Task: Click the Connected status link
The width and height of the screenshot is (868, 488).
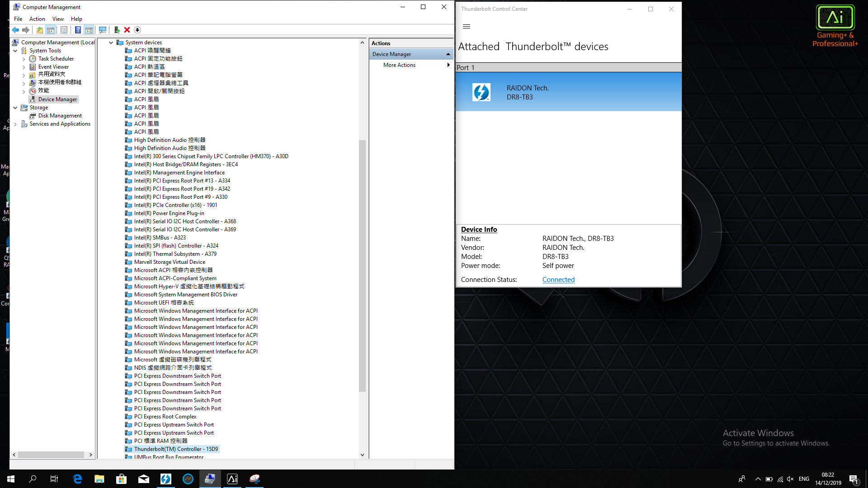Action: (558, 280)
